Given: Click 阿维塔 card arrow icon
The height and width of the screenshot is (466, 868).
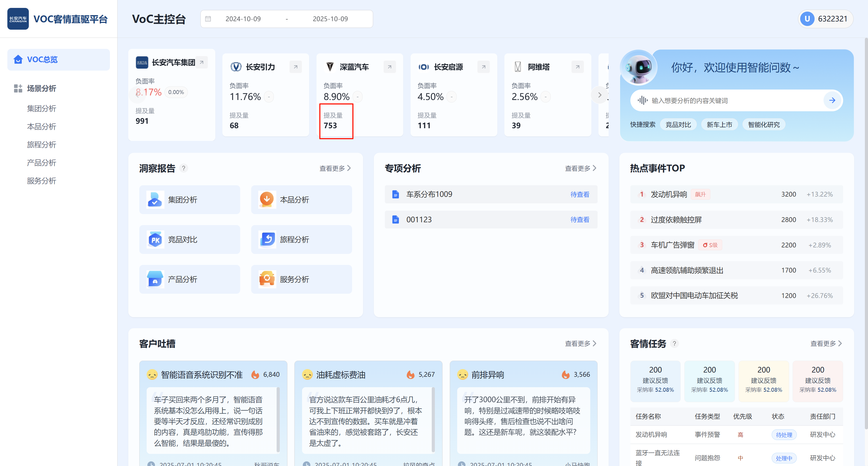Looking at the screenshot, I should click(577, 67).
